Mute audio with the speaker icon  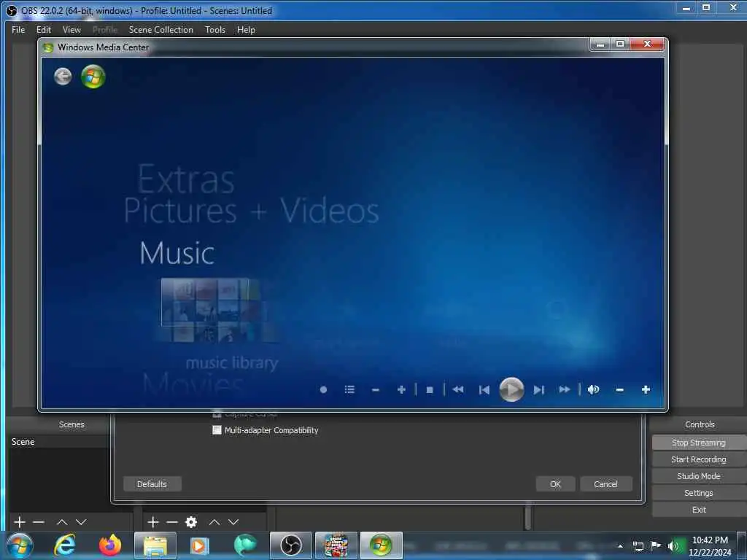[x=594, y=389]
